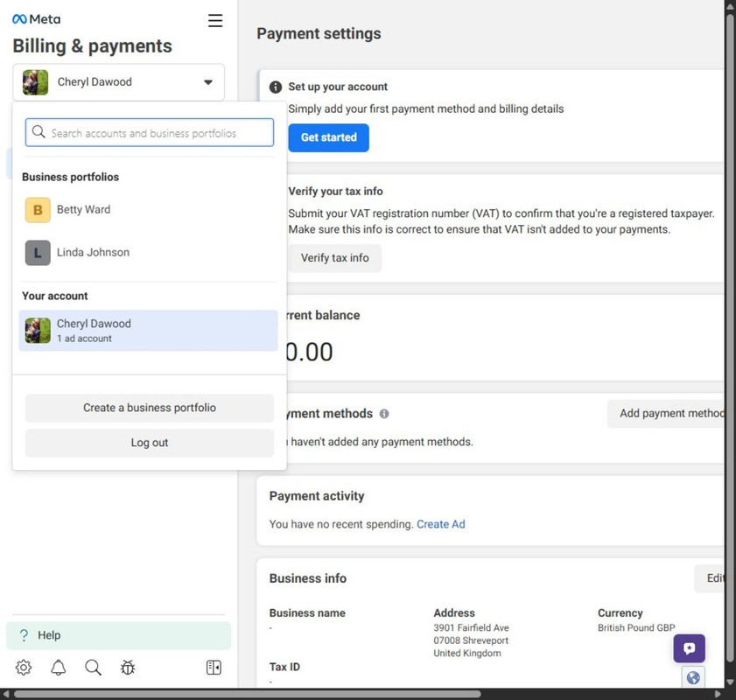The image size is (736, 700).
Task: Click the question mark Help icon
Action: point(24,635)
